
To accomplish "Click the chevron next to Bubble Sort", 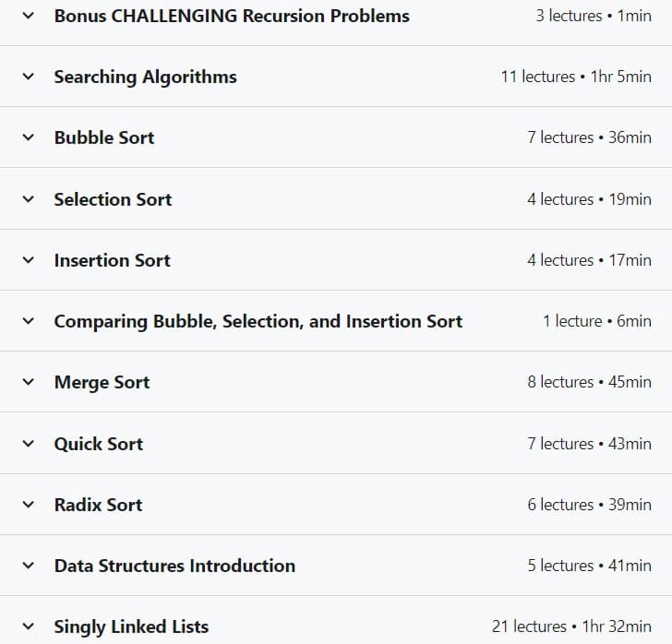I will pyautogui.click(x=29, y=137).
